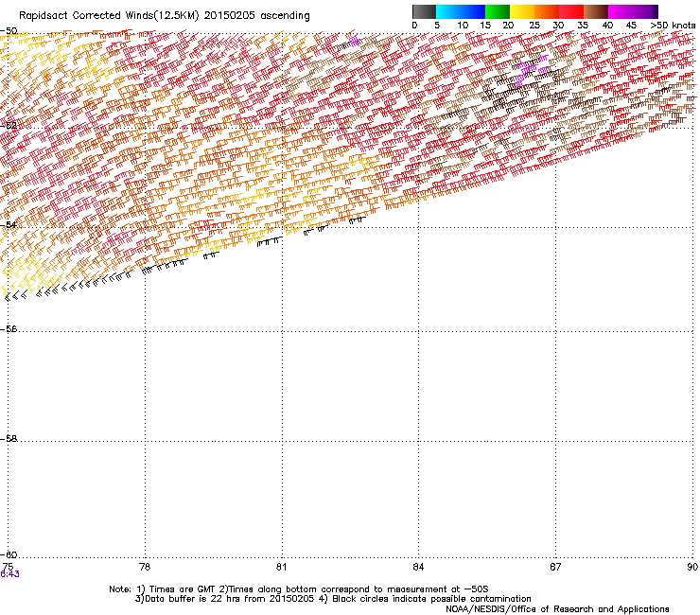This screenshot has width=700, height=615.
Task: Click the green 15-20 knots legend swatch
Action: pyautogui.click(x=498, y=11)
